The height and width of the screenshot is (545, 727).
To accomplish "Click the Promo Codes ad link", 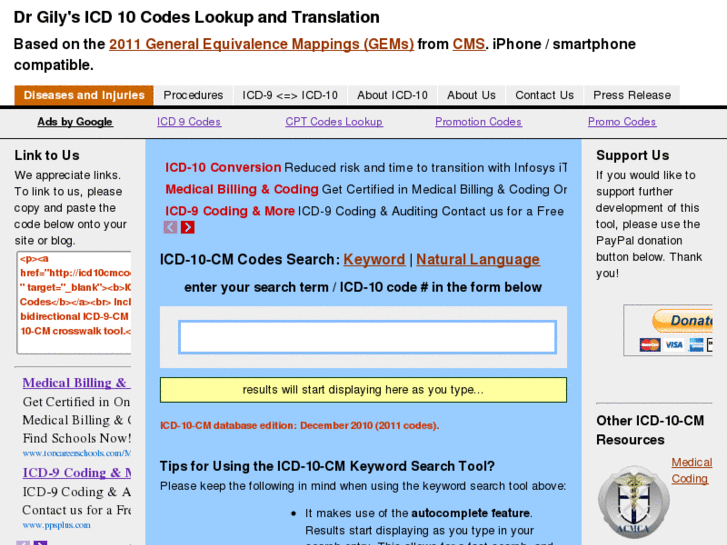I will pos(622,122).
